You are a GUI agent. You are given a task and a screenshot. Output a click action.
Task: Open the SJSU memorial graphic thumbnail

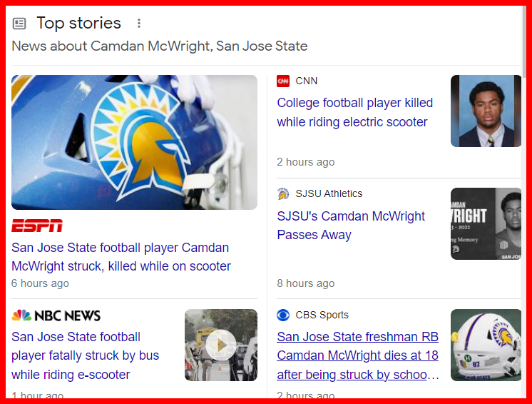point(486,223)
